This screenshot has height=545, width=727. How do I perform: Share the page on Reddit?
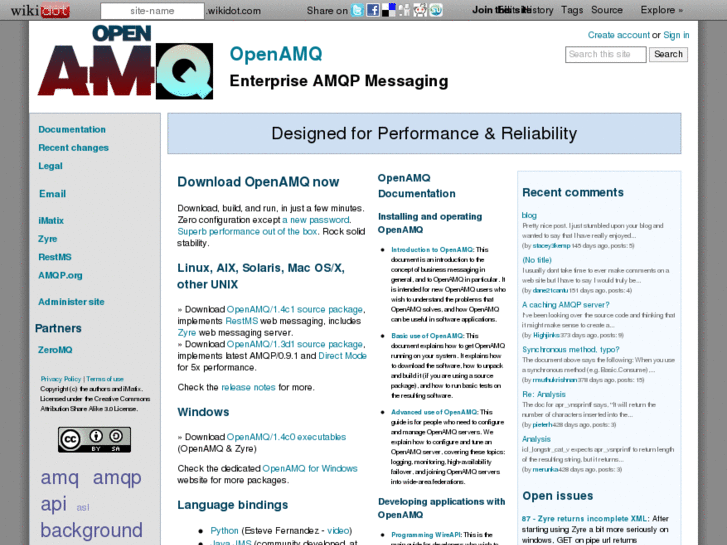[420, 10]
